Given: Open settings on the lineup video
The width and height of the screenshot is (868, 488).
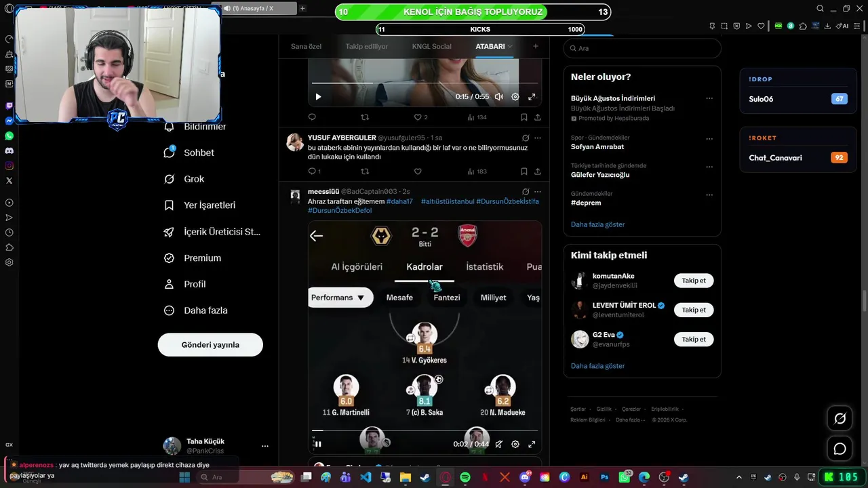Looking at the screenshot, I should pyautogui.click(x=515, y=444).
